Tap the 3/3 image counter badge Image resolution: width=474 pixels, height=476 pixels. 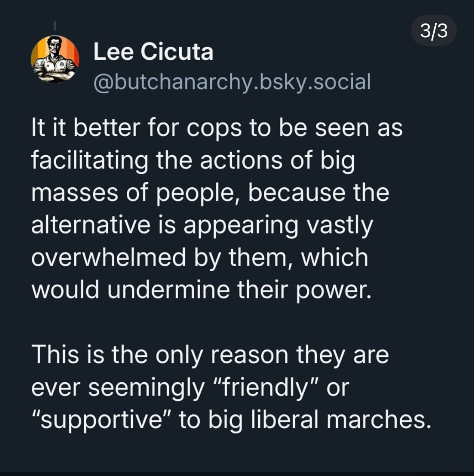(x=433, y=30)
